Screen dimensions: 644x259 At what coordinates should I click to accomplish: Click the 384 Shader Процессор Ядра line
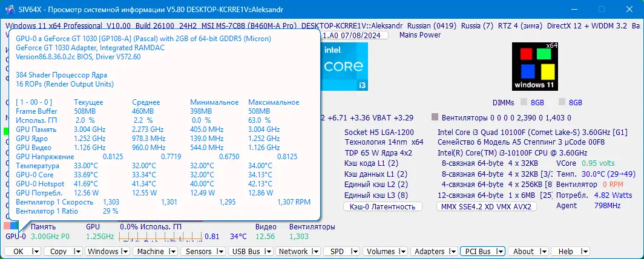click(x=62, y=75)
